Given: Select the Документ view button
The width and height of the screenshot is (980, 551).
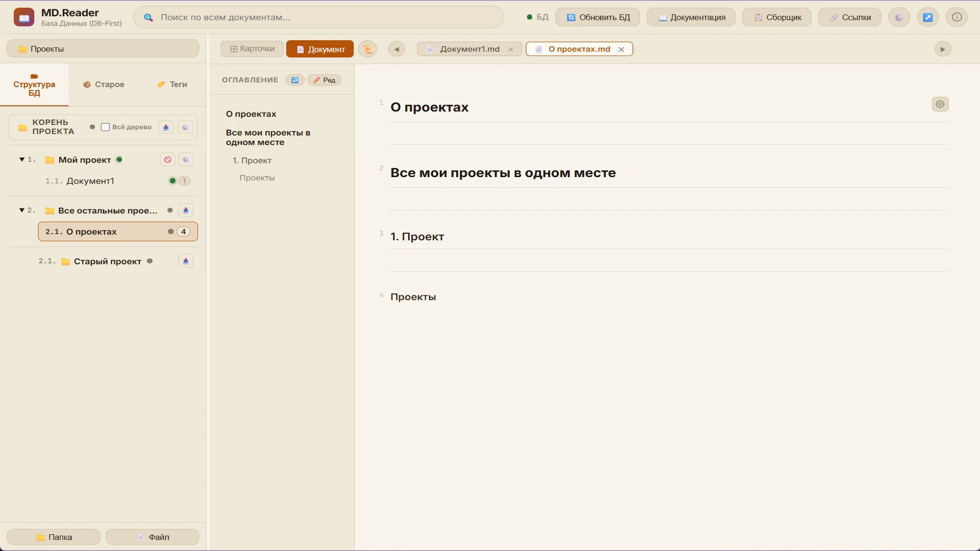Looking at the screenshot, I should tap(320, 49).
